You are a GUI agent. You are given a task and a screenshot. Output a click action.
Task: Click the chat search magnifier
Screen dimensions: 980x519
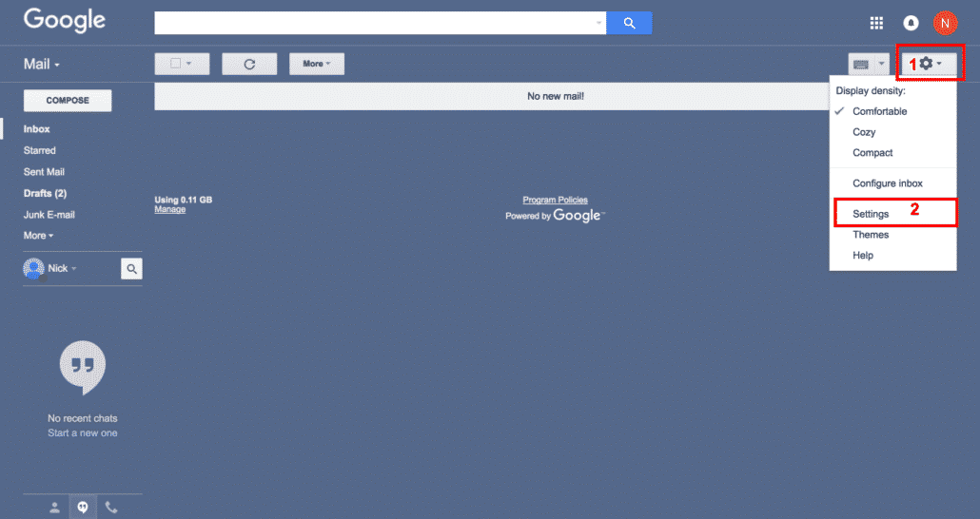pyautogui.click(x=131, y=269)
